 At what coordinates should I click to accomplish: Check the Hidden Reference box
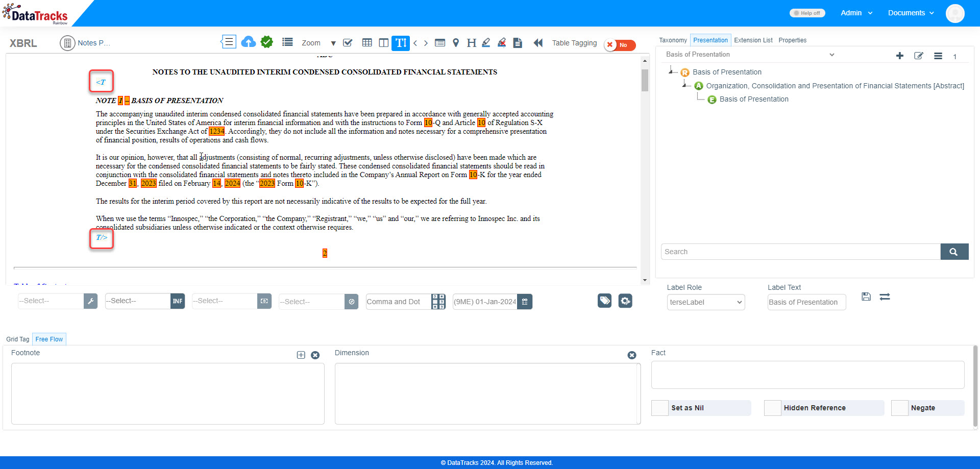[773, 408]
